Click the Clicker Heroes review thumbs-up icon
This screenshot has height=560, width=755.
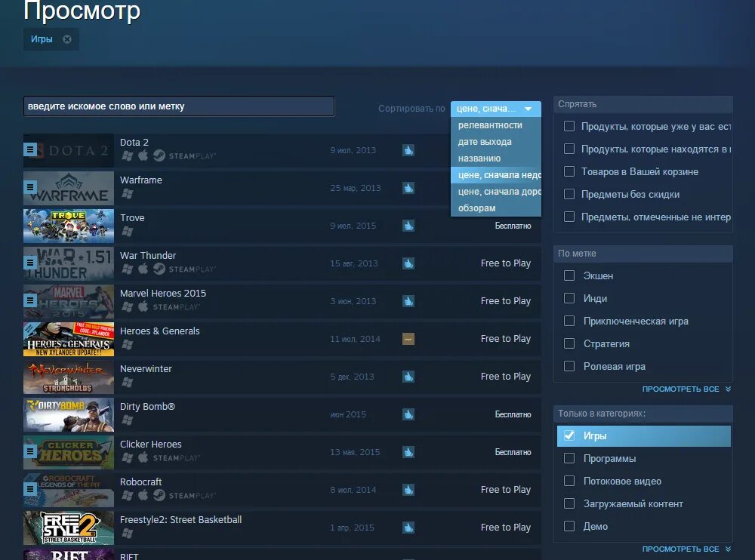pos(408,452)
